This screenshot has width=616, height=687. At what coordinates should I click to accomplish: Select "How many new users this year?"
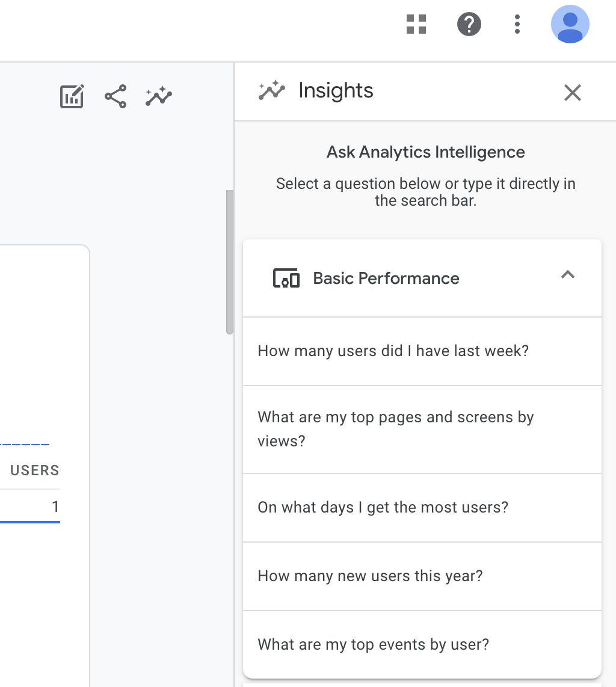[x=370, y=576]
